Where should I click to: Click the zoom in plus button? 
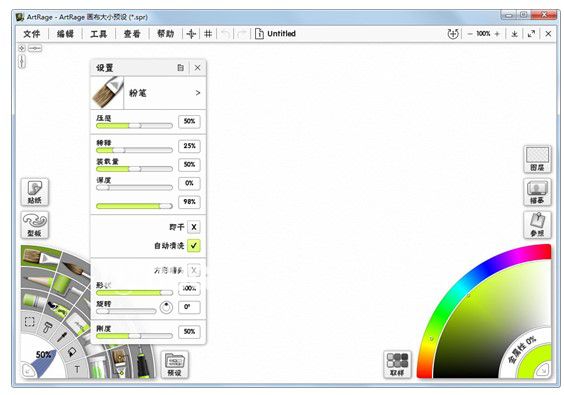tap(497, 34)
